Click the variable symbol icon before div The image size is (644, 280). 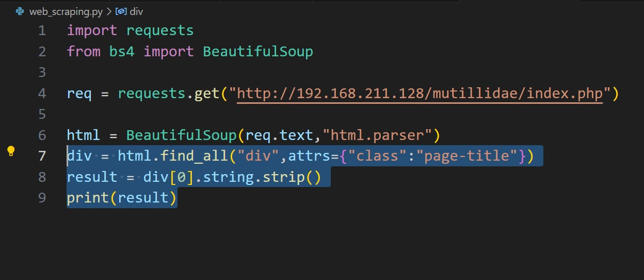[x=121, y=11]
